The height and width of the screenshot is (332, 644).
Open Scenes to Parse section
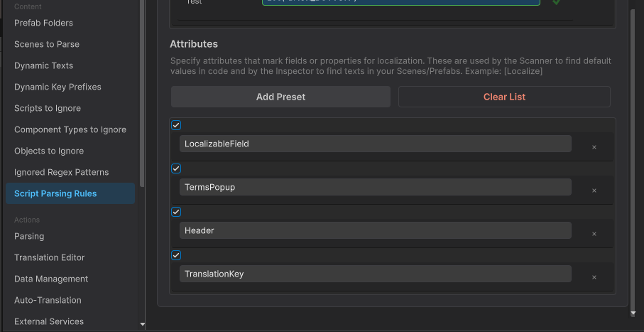point(47,44)
